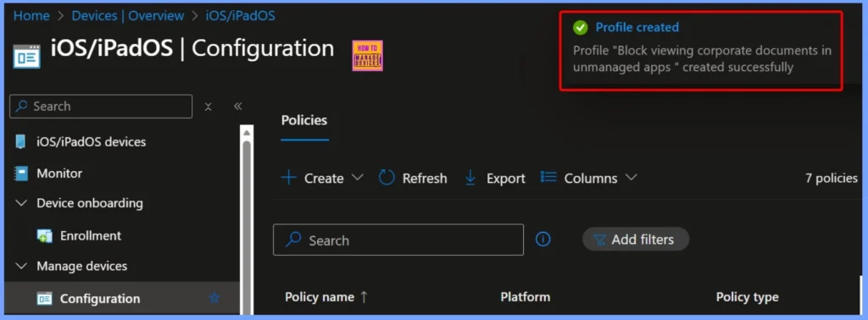
Task: Expand the Create dropdown chevron
Action: click(x=358, y=178)
